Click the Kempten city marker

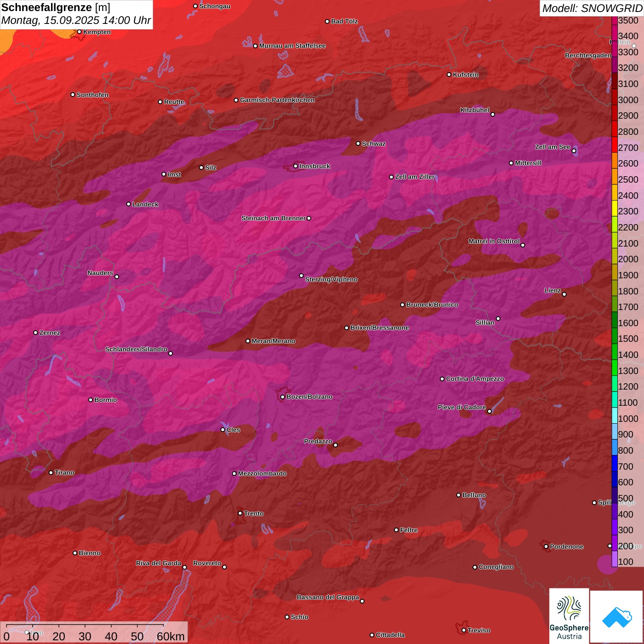[79, 32]
